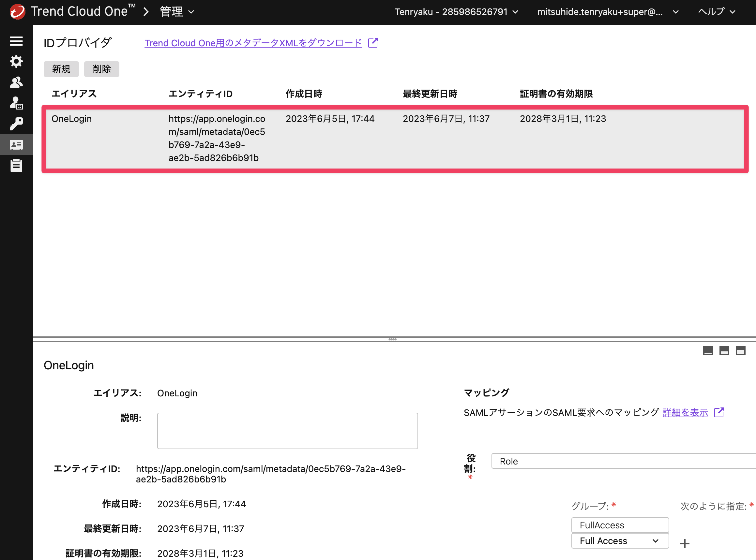Screen dimensions: 756x560
Task: Select the identity provider card icon
Action: click(16, 145)
